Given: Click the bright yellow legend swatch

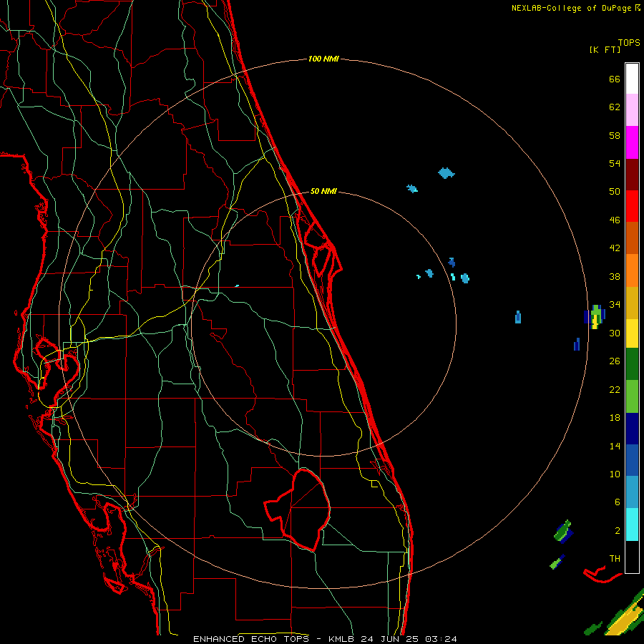Looking at the screenshot, I should (x=632, y=333).
